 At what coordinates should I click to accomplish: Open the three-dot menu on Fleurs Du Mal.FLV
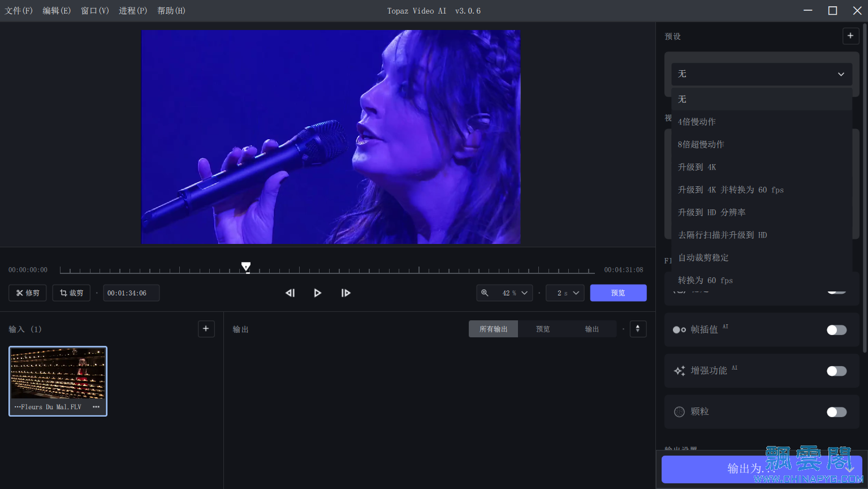pyautogui.click(x=96, y=407)
